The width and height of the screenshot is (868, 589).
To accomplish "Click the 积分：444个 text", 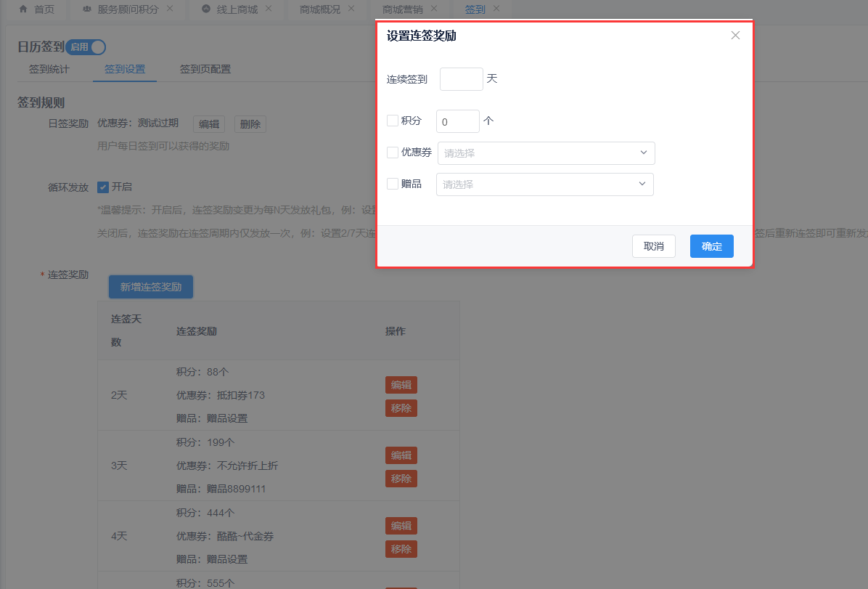I will tap(205, 513).
